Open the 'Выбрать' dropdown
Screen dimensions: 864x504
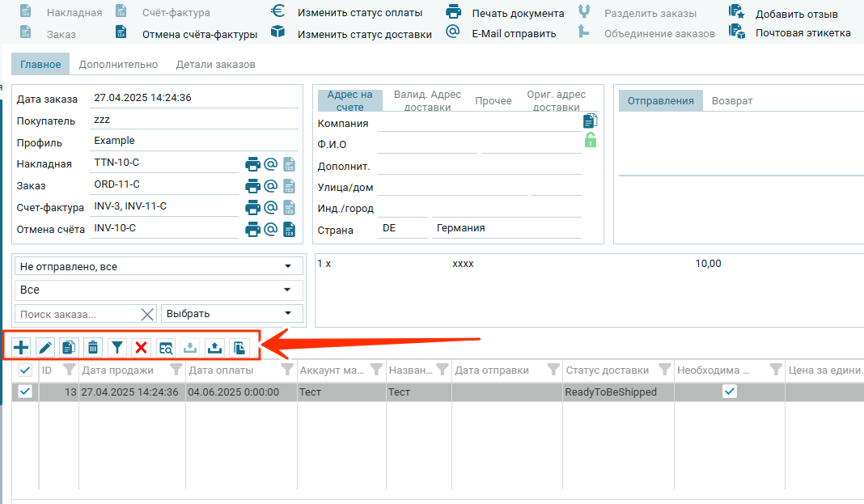pos(231,313)
